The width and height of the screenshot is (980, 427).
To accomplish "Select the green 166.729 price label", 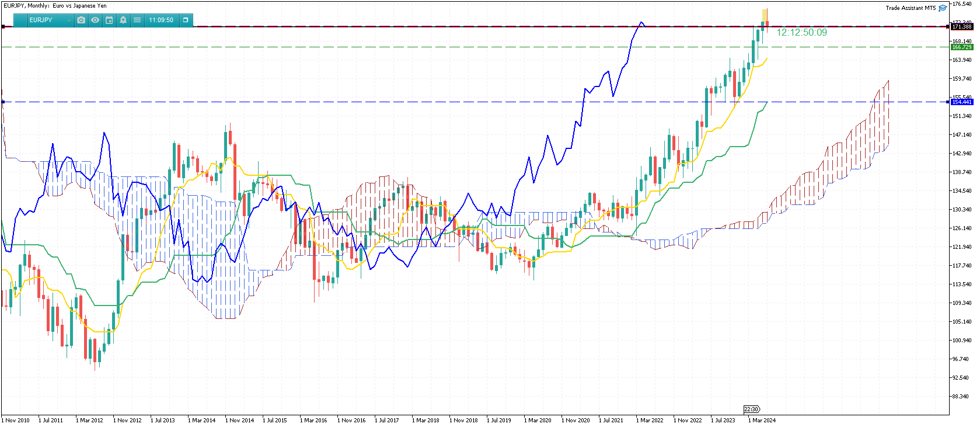I will click(961, 47).
